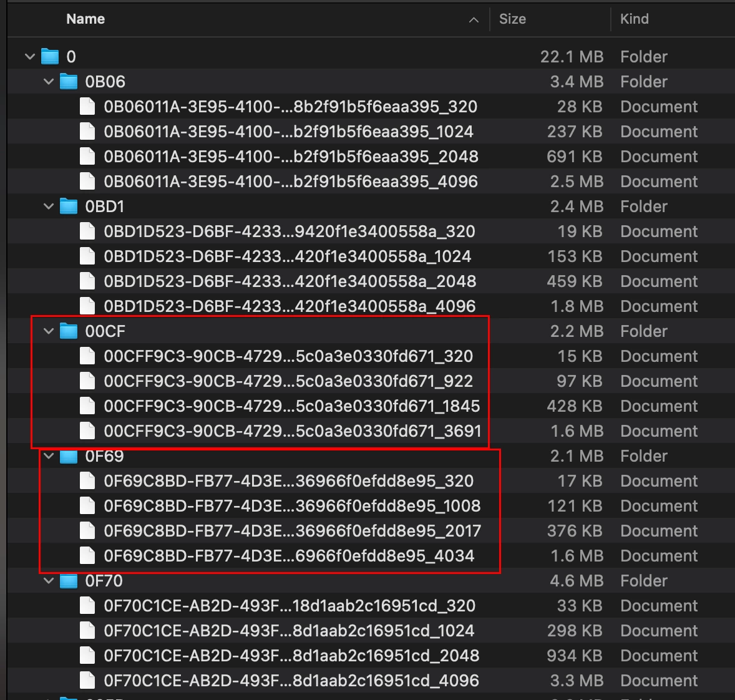Click document icon of 00CFF9C3 file ending _1845
Viewport: 735px width, 700px height.
(87, 406)
